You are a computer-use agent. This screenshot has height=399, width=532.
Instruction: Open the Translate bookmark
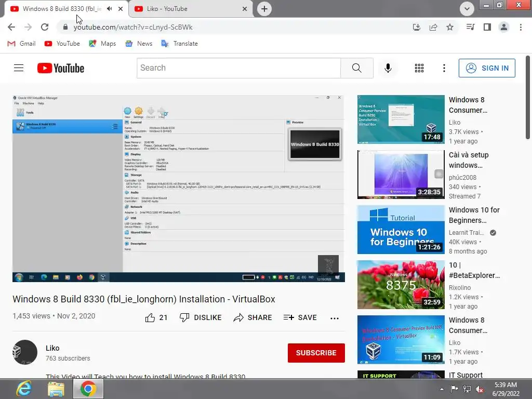[179, 44]
